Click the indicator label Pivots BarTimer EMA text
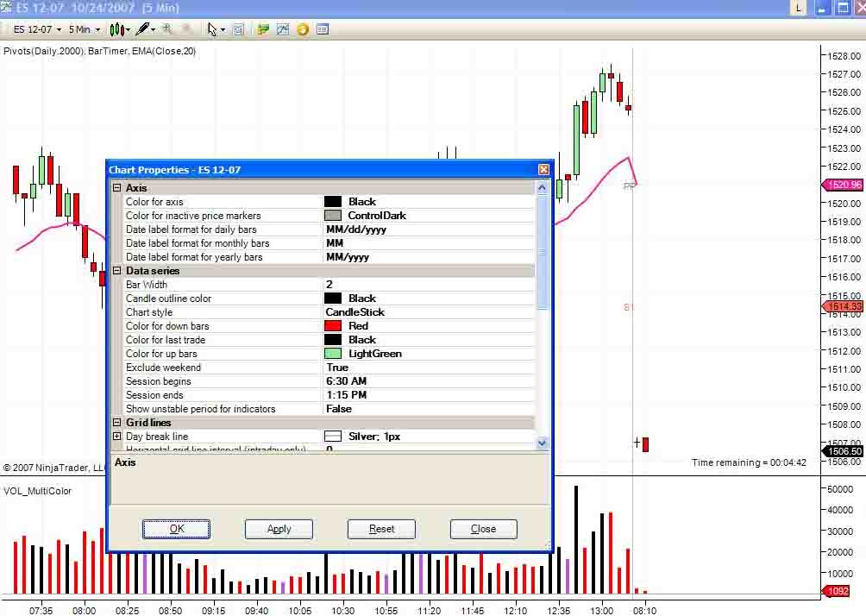Viewport: 866px width, 616px height. [99, 51]
